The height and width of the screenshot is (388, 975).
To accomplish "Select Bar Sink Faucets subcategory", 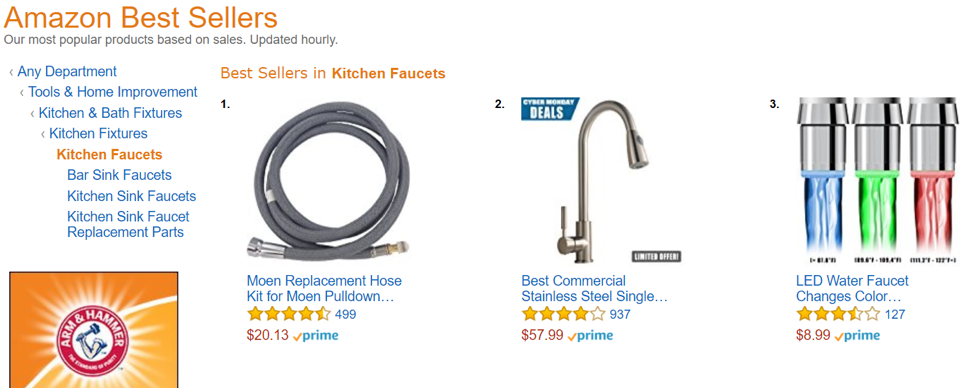I will click(119, 175).
